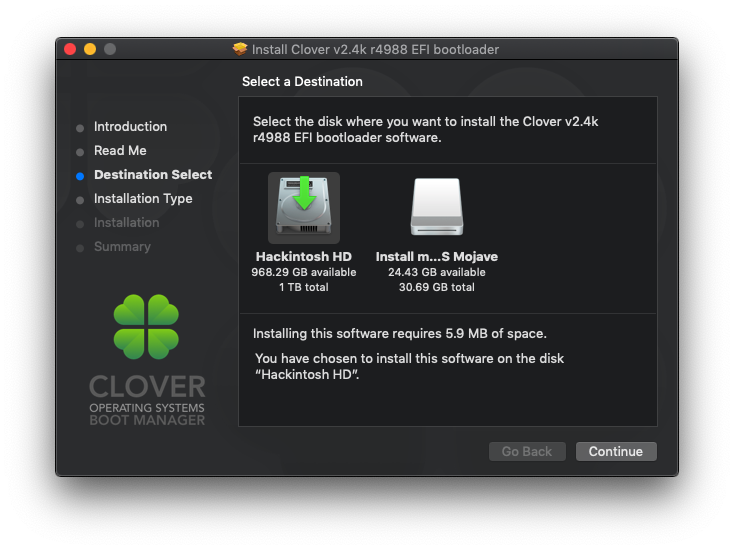Open the Introduction step in sidebar
The width and height of the screenshot is (734, 550).
pyautogui.click(x=131, y=126)
